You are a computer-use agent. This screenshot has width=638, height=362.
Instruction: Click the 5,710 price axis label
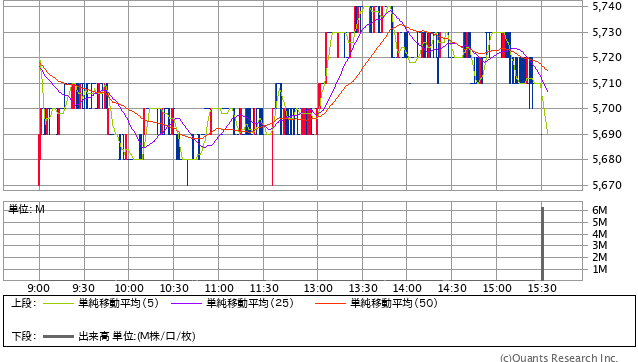click(607, 83)
